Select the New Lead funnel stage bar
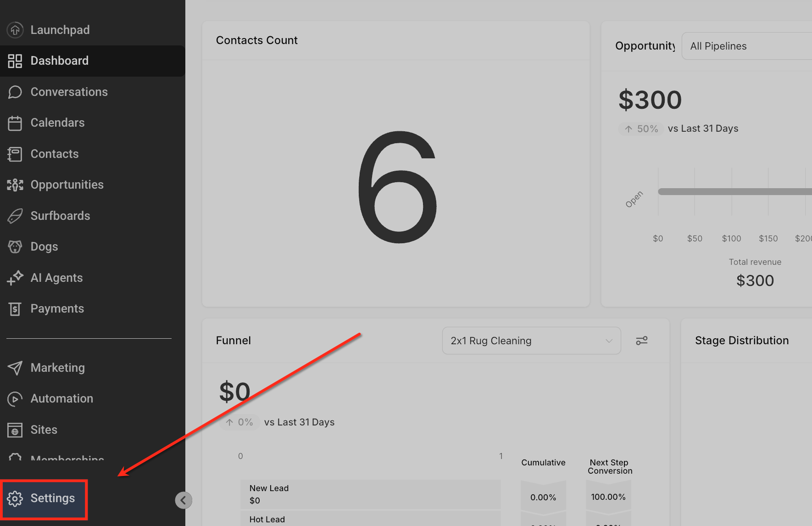Image resolution: width=812 pixels, height=526 pixels. click(371, 494)
